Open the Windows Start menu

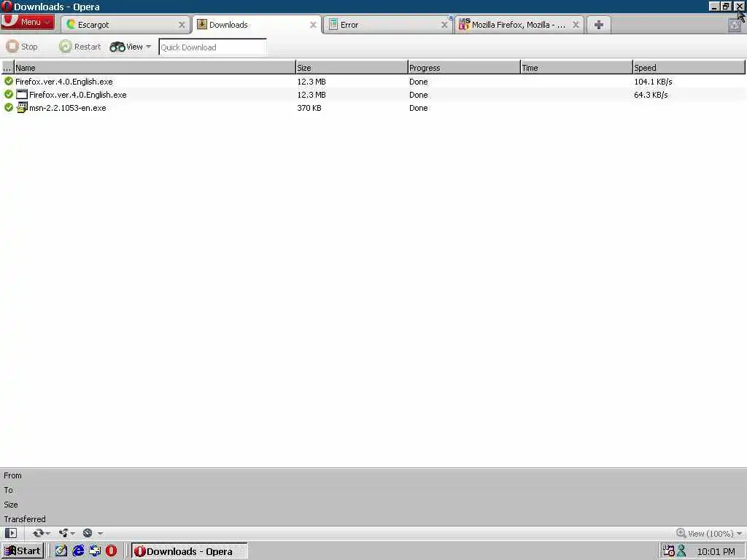(x=23, y=551)
